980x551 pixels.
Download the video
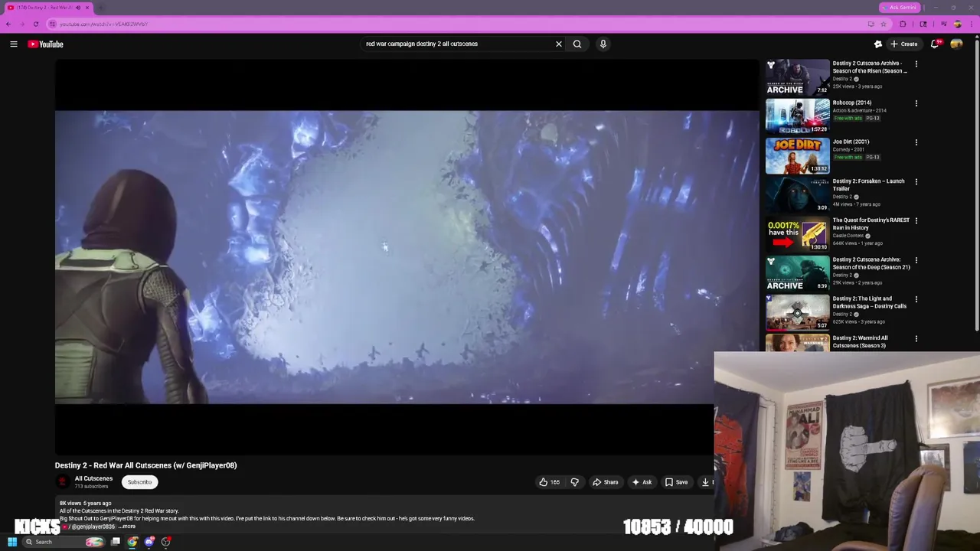706,482
